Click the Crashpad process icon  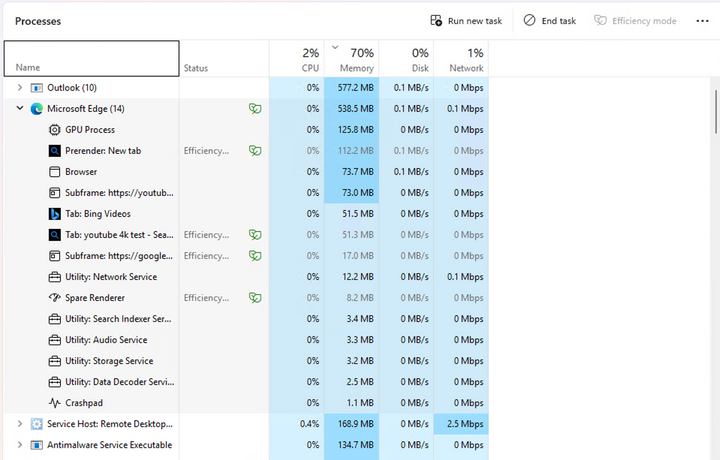(x=56, y=403)
